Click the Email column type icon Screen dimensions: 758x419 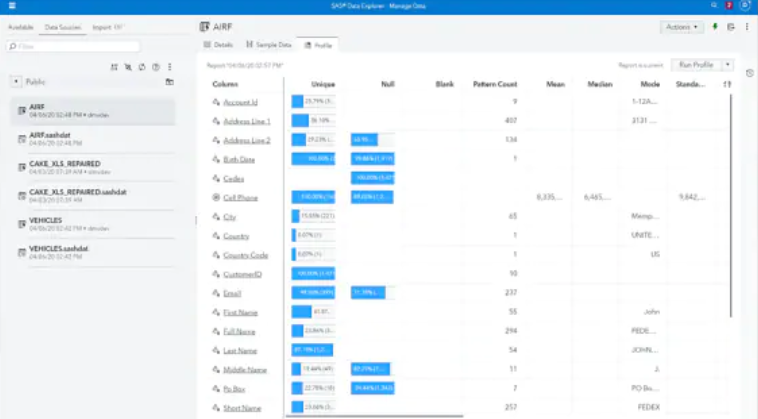[x=216, y=293]
